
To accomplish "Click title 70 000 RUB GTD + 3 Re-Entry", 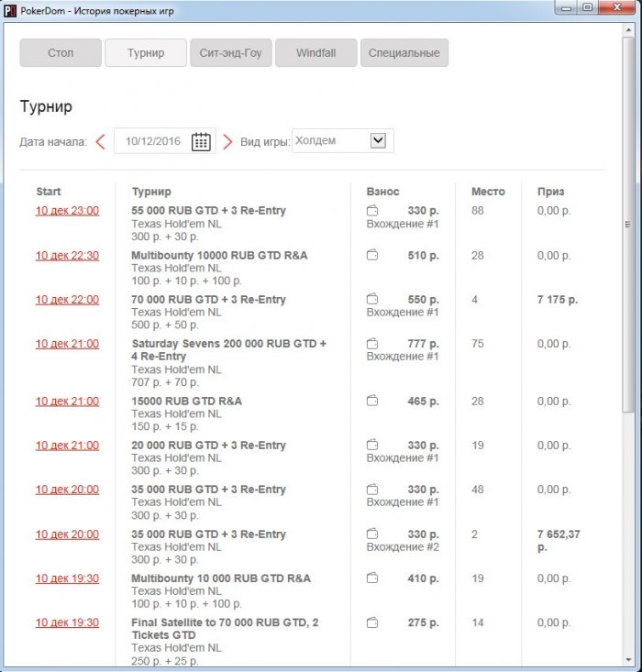I will pos(208,300).
